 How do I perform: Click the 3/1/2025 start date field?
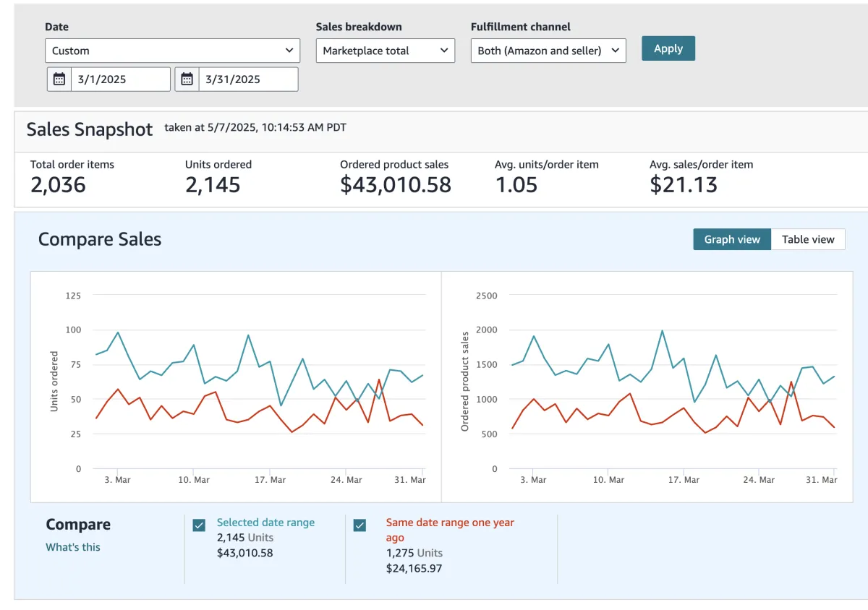(121, 80)
